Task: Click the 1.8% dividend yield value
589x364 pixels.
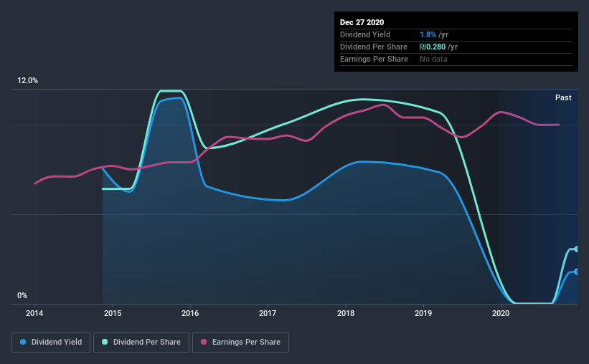Action: (x=428, y=34)
